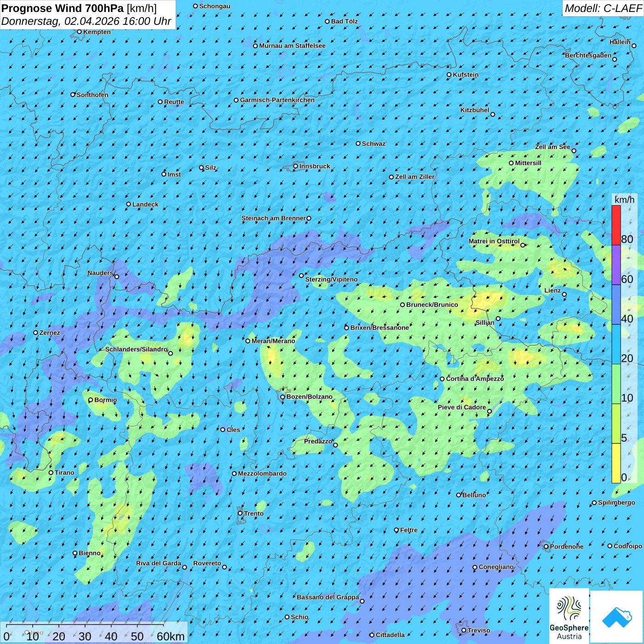Click the Cortina d'Ampezzo city label
Image resolution: width=644 pixels, height=644 pixels.
(x=475, y=379)
